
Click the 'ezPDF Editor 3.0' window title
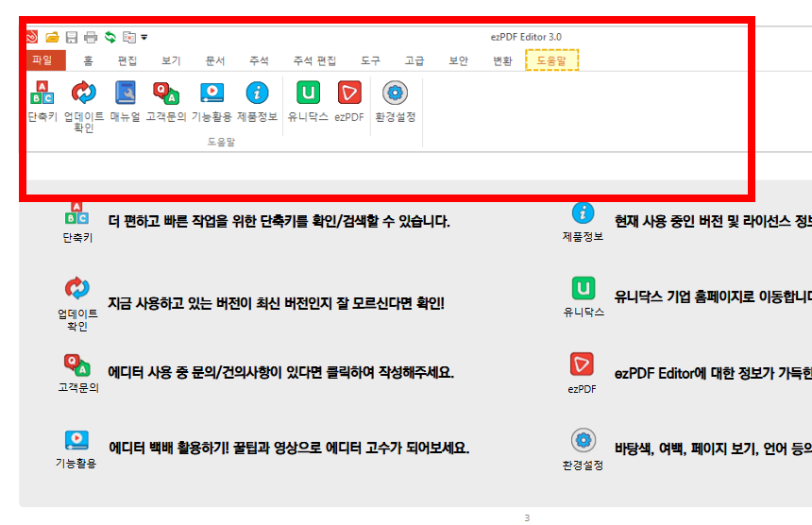click(526, 37)
